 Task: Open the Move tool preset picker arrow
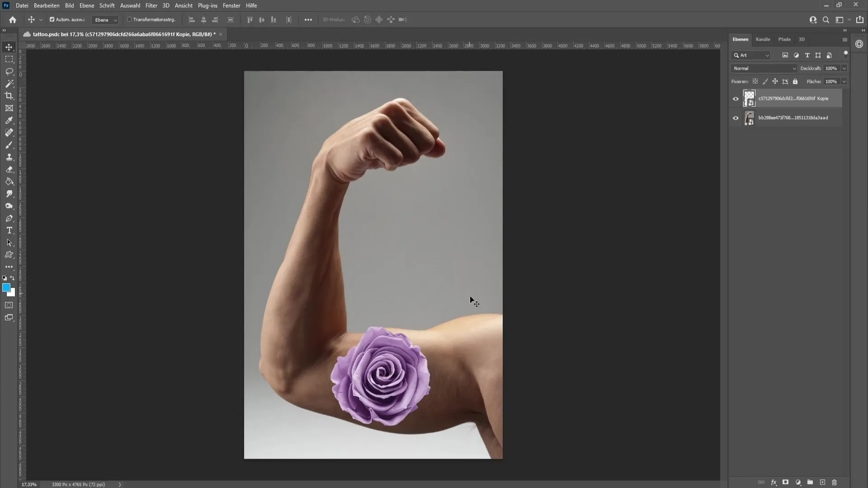[x=41, y=20]
